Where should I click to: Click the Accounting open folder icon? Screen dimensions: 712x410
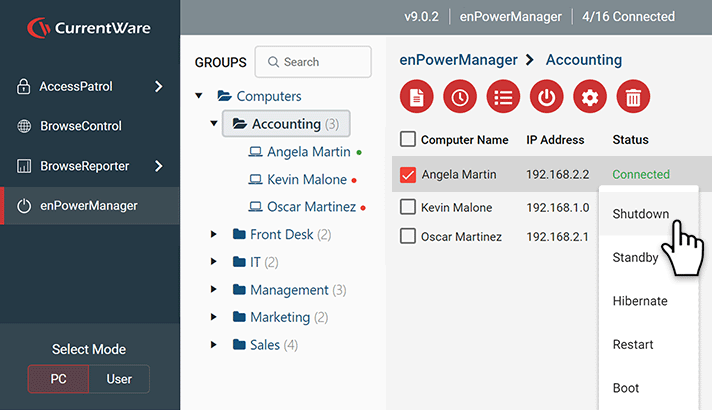[x=240, y=123]
